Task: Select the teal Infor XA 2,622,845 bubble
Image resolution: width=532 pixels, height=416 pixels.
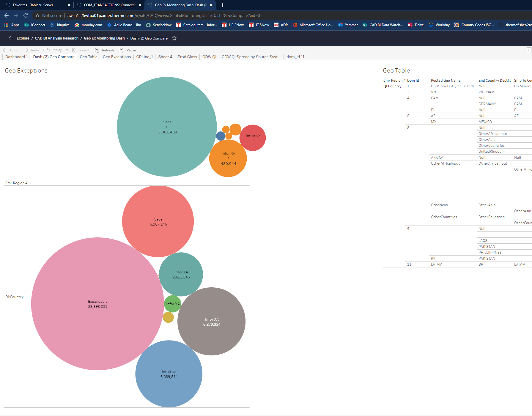Action: point(181,274)
